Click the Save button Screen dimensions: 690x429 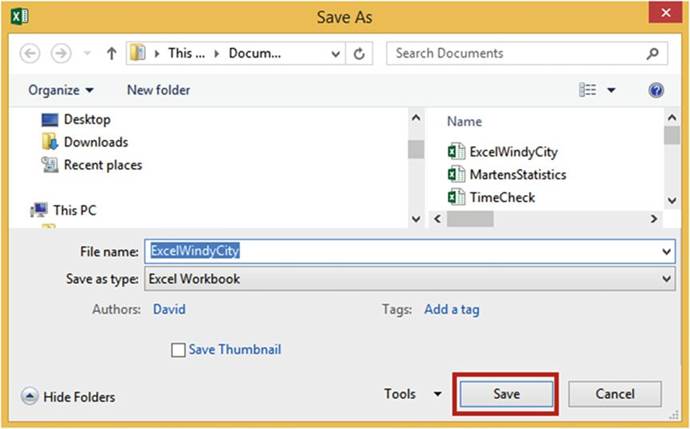click(506, 394)
